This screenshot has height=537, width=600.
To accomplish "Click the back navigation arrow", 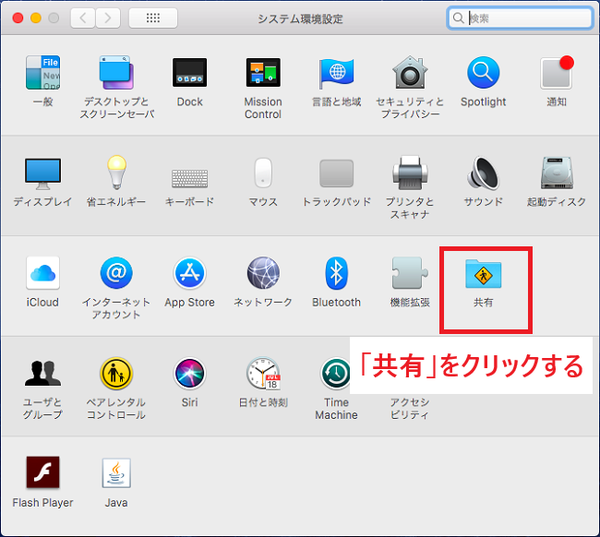I will pos(82,18).
